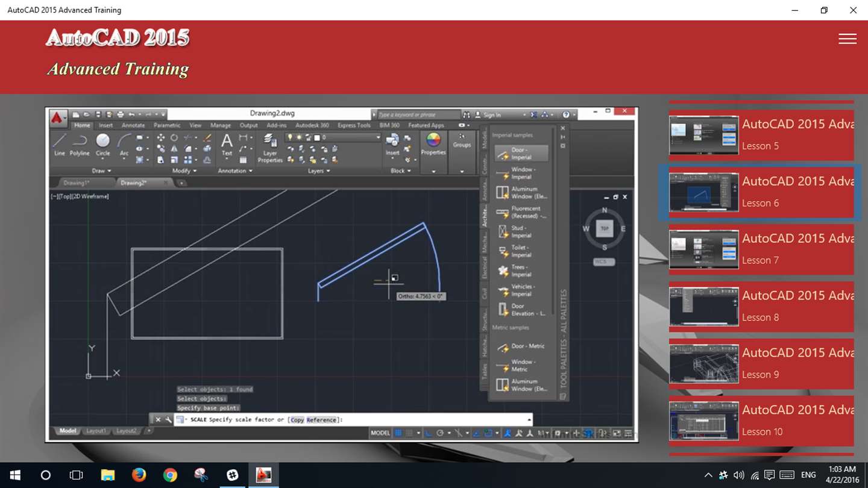Choose the Polyline drawing tool

coord(80,145)
